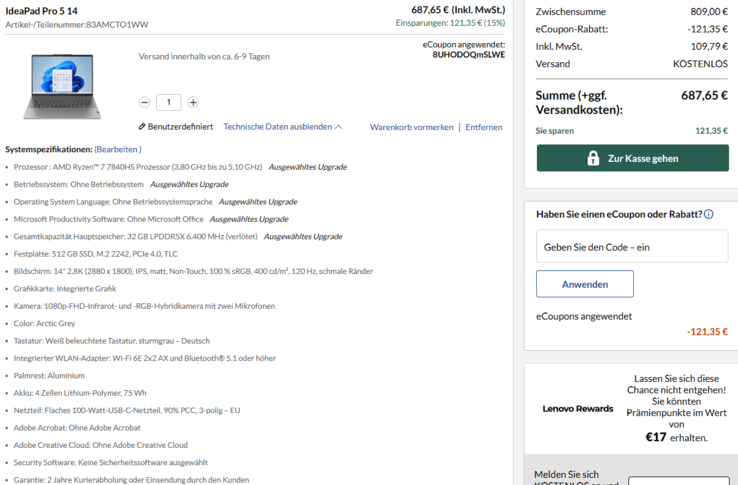Screen dimensions: 738x485
Task: Click the Zwischensumme 809,00 € value
Action: 709,11
